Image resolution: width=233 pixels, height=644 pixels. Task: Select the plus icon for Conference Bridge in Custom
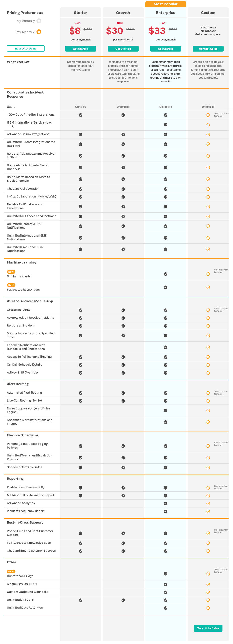(x=208, y=574)
